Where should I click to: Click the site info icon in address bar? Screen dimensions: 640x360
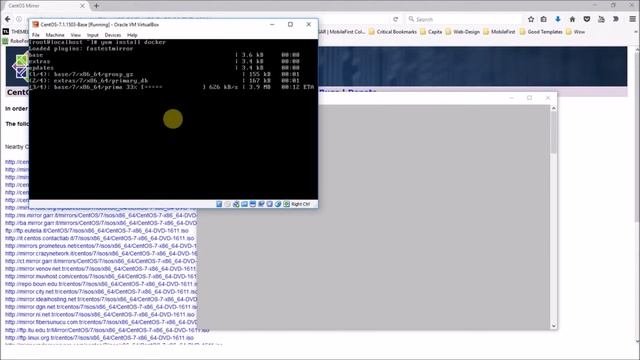[x=19, y=19]
